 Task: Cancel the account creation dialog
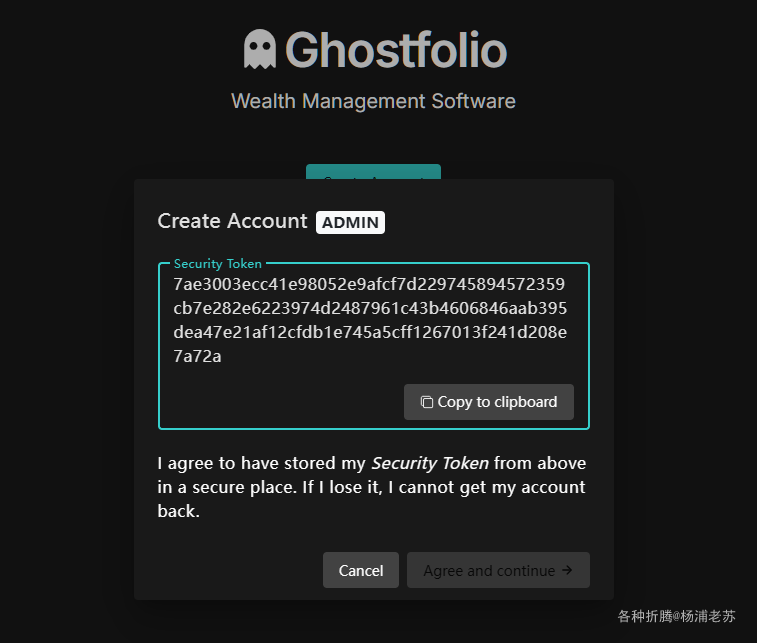(x=361, y=570)
